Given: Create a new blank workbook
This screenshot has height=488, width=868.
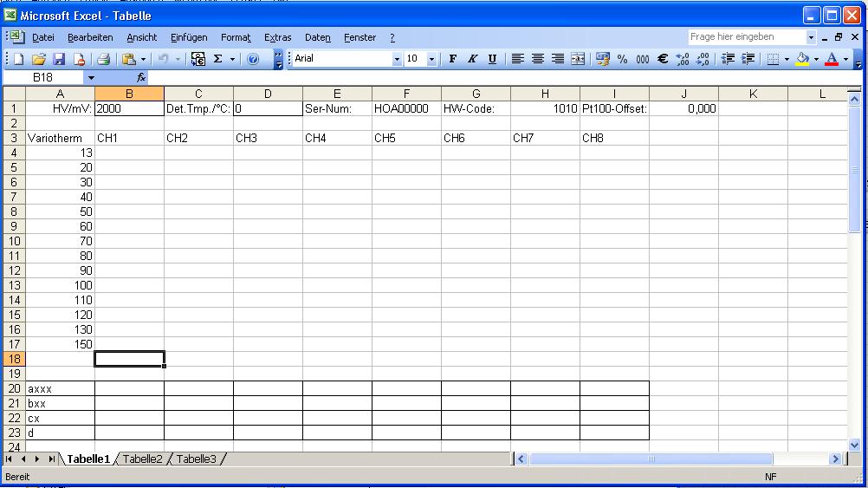Looking at the screenshot, I should 18,59.
